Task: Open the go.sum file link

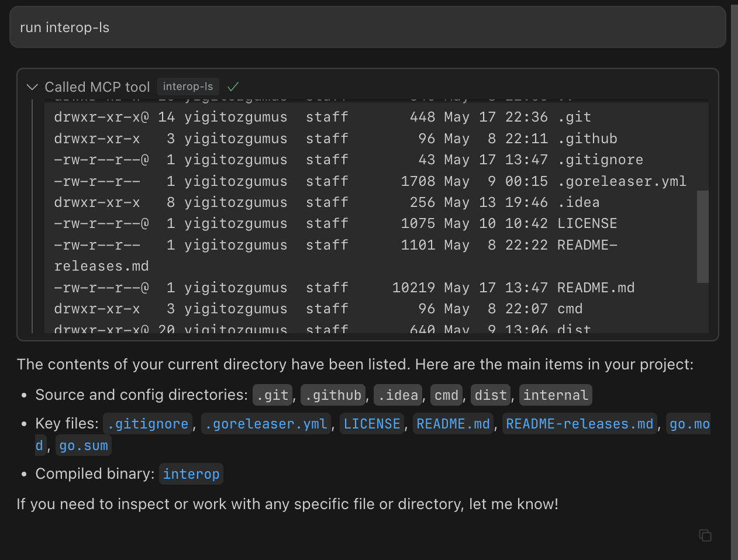Action: pyautogui.click(x=84, y=445)
